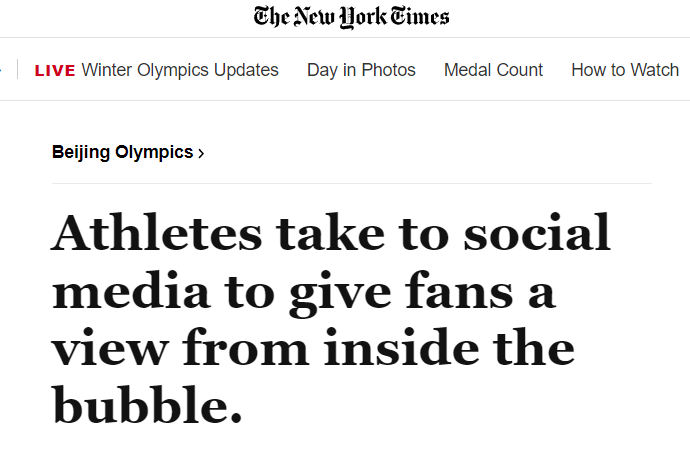Select How to Watch
The image size is (690, 472).
625,70
